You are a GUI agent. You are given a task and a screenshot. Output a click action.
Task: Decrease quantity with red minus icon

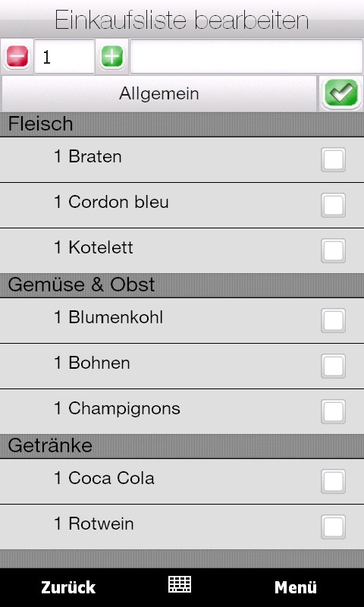pyautogui.click(x=17, y=56)
